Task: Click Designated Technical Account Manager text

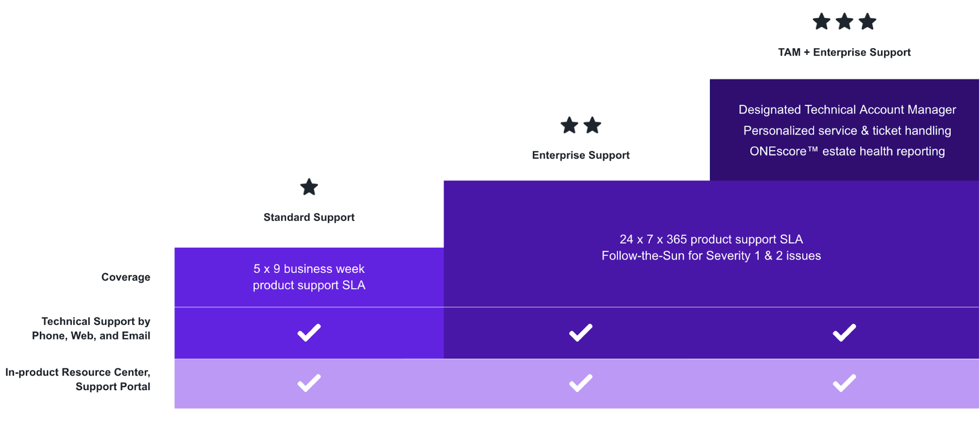Action: (x=847, y=110)
